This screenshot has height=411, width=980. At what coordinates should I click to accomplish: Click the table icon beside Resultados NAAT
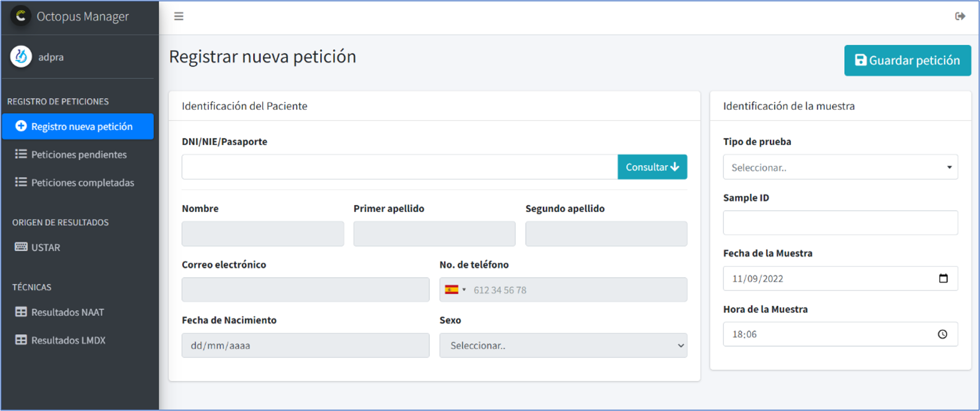(x=21, y=312)
